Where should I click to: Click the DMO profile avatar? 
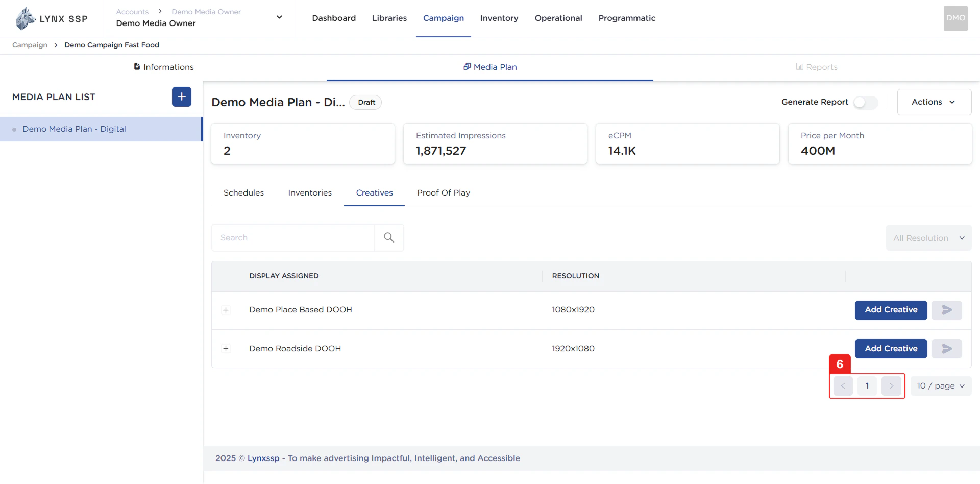click(x=955, y=18)
